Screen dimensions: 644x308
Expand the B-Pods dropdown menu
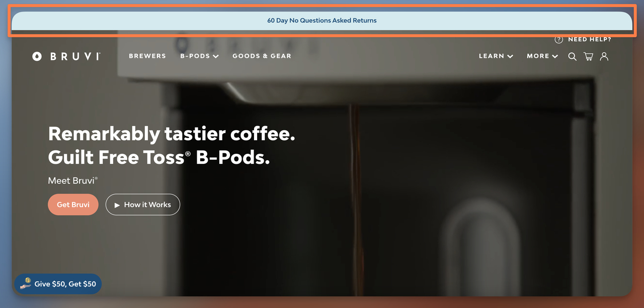pos(199,56)
